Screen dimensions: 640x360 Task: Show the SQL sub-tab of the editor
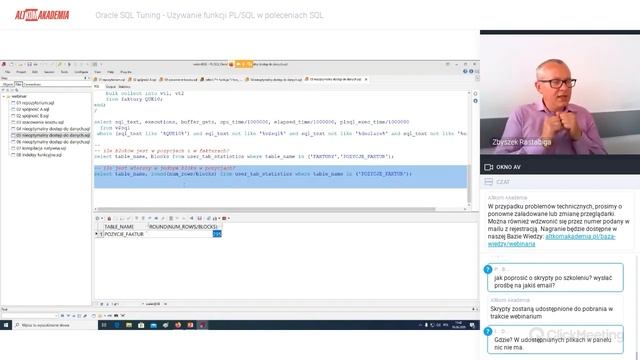point(97,87)
